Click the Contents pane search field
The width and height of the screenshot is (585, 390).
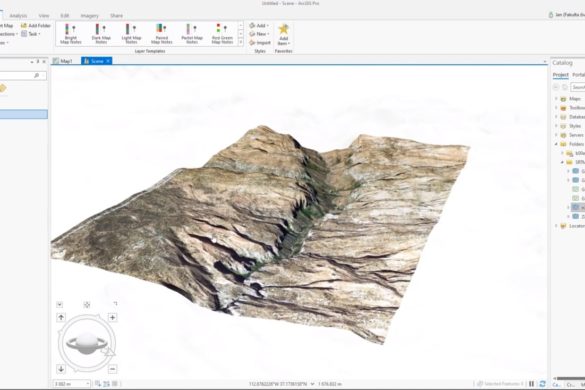click(x=23, y=76)
